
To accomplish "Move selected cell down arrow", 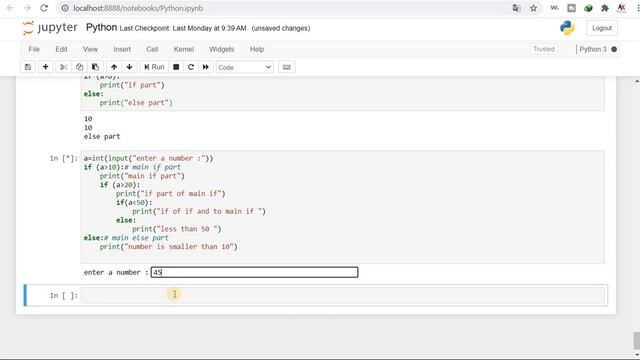I will [129, 67].
